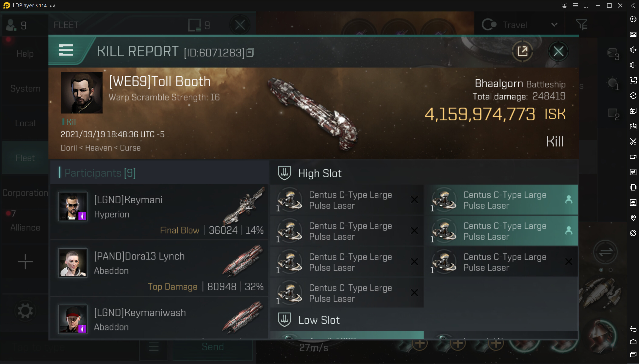Click the APK install icon in sidebar
This screenshot has height=364, width=639.
click(x=633, y=126)
